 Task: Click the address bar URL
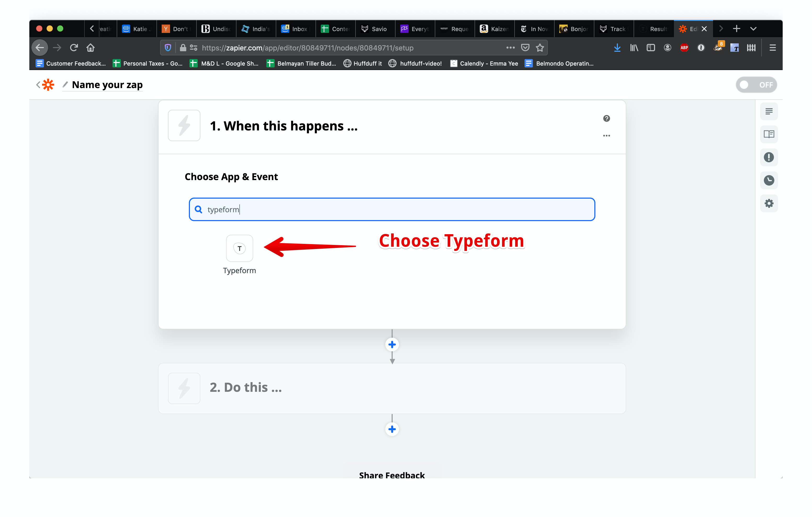coord(308,48)
